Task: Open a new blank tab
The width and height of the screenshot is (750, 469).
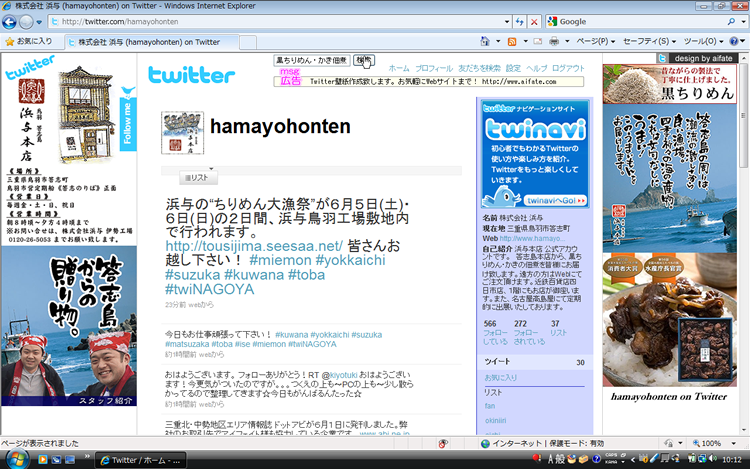Action: click(248, 43)
